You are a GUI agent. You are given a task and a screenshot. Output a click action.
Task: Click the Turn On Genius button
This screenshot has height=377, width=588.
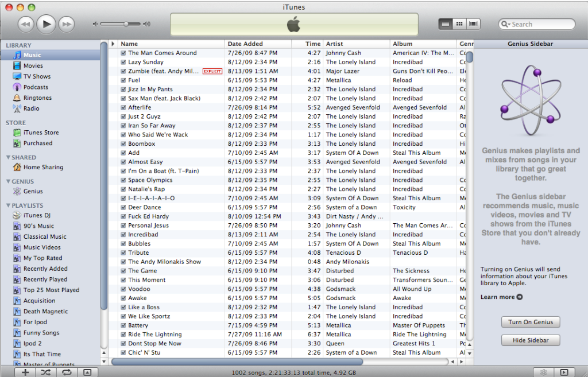(x=530, y=322)
